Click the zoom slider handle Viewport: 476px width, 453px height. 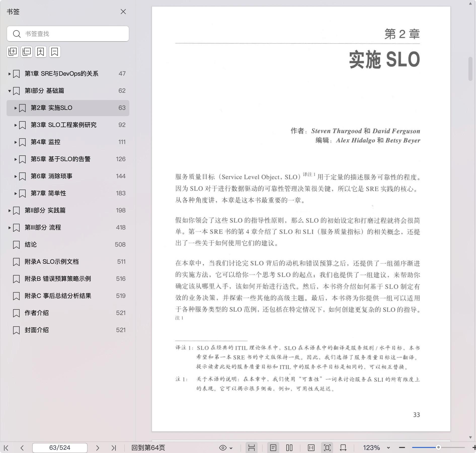[x=438, y=447]
